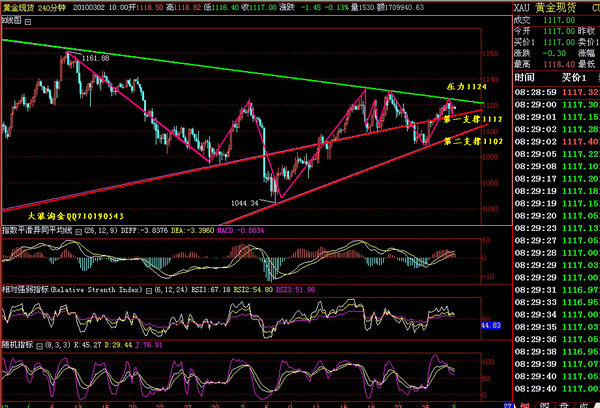Select the 08:29:38 tick row

click(x=557, y=352)
